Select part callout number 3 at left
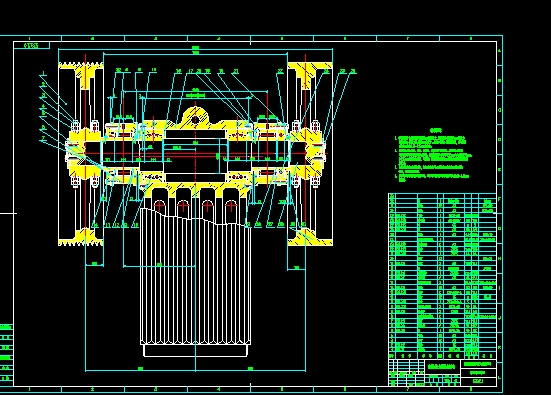Image resolution: width=551 pixels, height=395 pixels. (x=44, y=95)
